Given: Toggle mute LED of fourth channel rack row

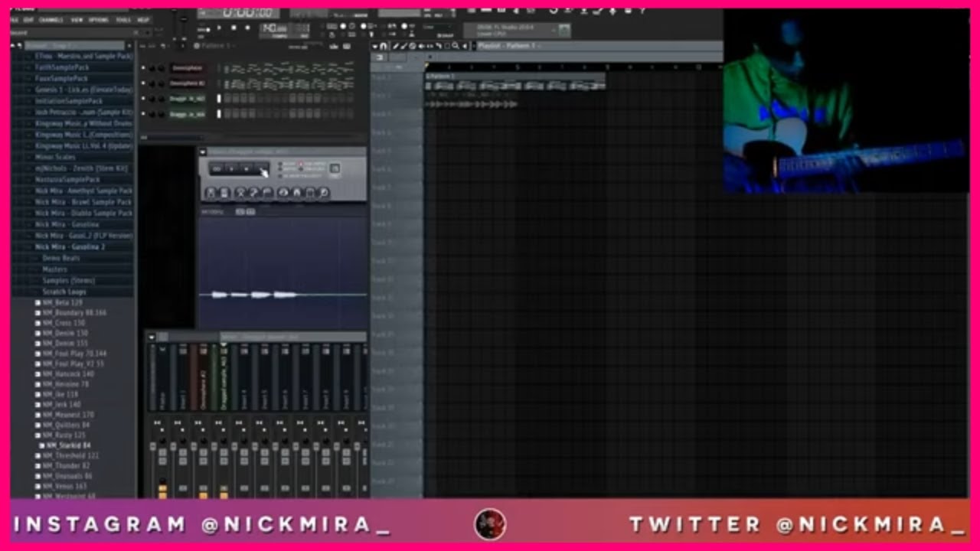Looking at the screenshot, I should [x=143, y=114].
